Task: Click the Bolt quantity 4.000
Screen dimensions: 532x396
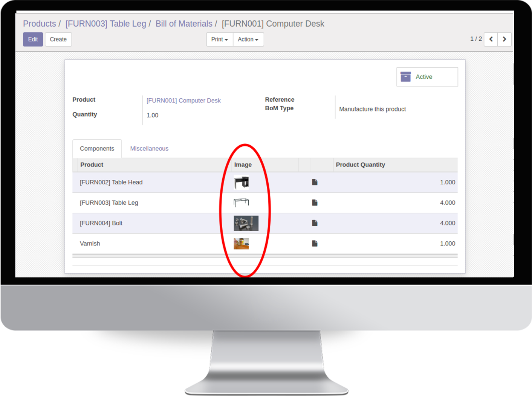Action: point(448,223)
